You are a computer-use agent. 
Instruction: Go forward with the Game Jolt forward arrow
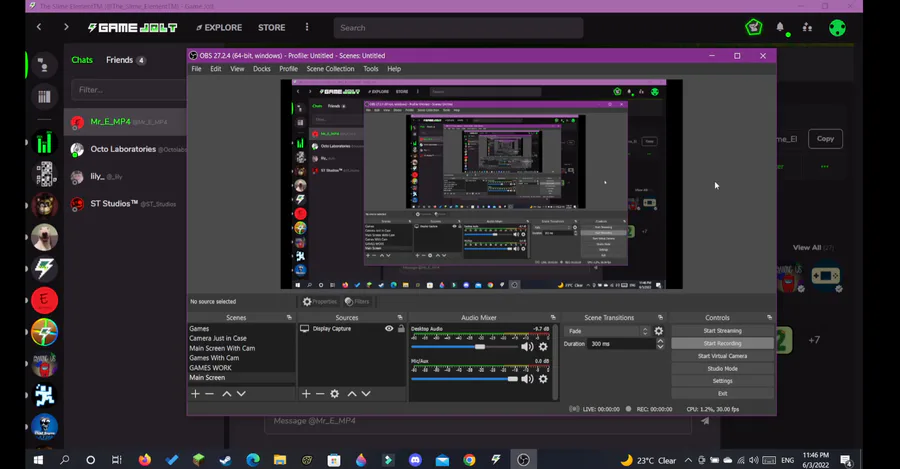tap(66, 27)
